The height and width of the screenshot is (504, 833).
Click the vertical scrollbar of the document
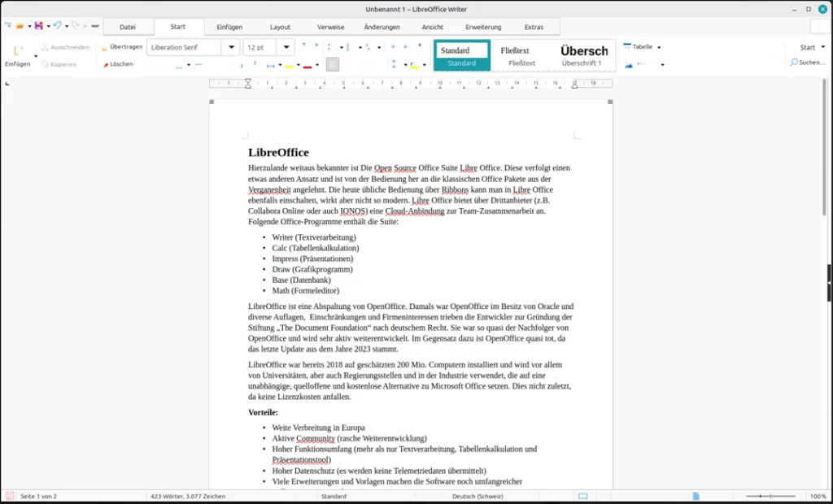[x=825, y=148]
